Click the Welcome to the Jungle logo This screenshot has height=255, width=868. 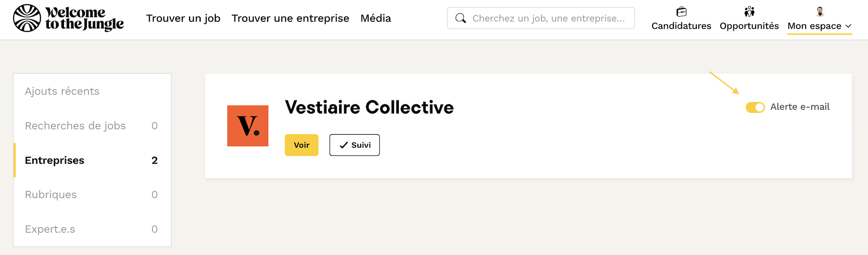68,18
